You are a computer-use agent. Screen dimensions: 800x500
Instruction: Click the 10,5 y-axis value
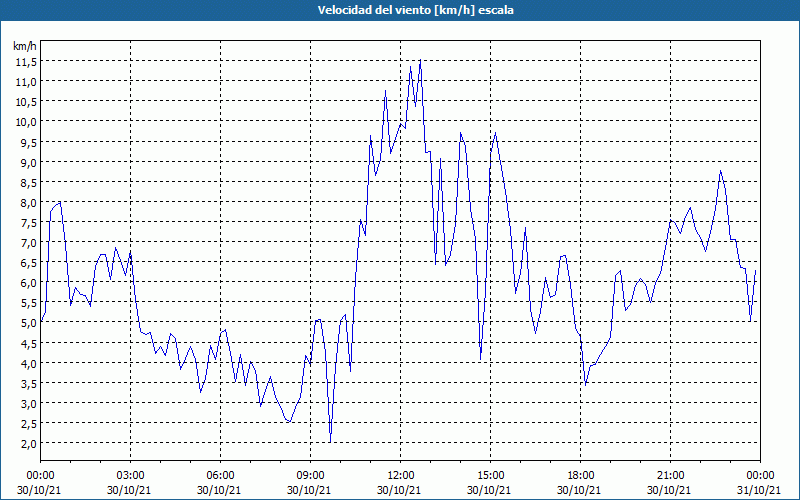[27, 102]
